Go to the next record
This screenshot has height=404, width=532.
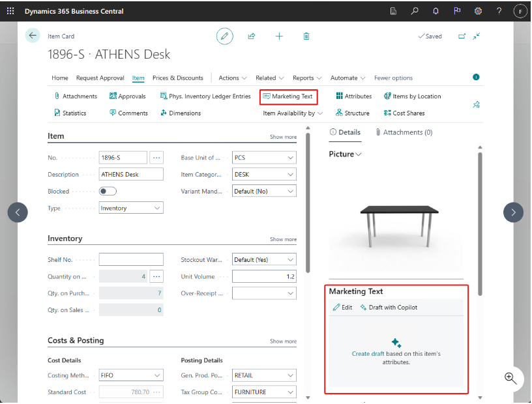click(513, 212)
